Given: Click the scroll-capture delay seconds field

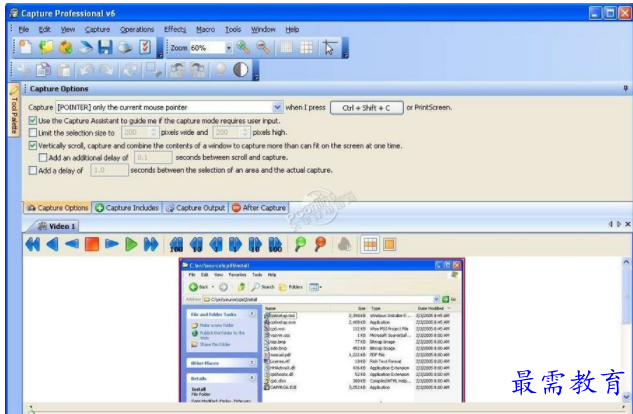Looking at the screenshot, I should pyautogui.click(x=153, y=157).
